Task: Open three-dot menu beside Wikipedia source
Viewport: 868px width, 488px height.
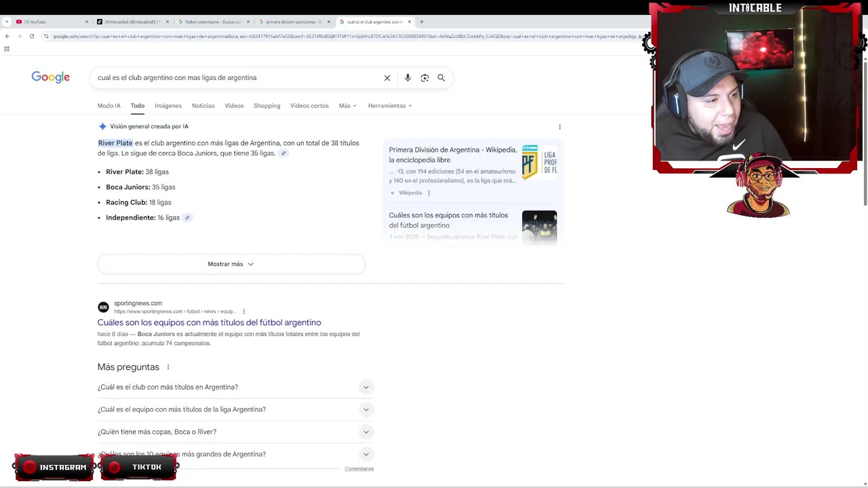Action: [429, 193]
